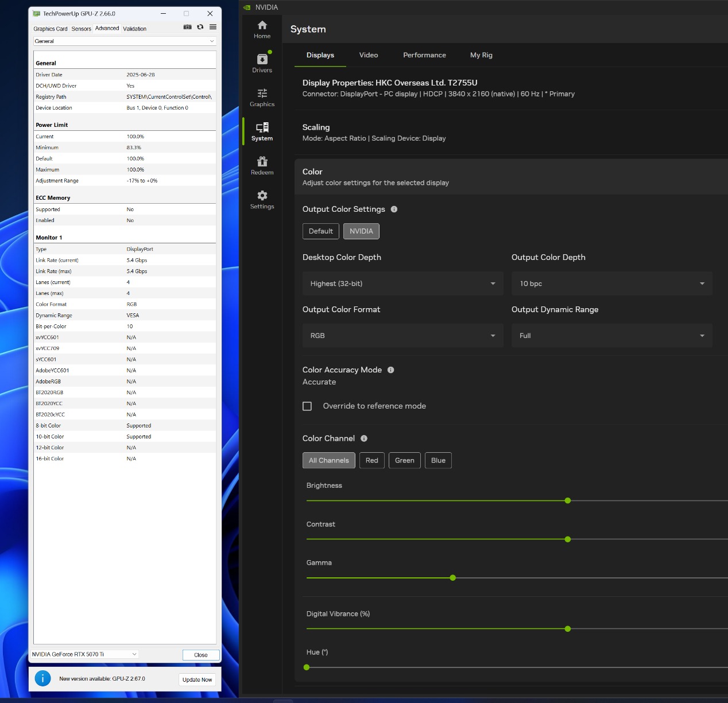Click Update Now for GPU-Z
728x703 pixels.
coord(197,679)
